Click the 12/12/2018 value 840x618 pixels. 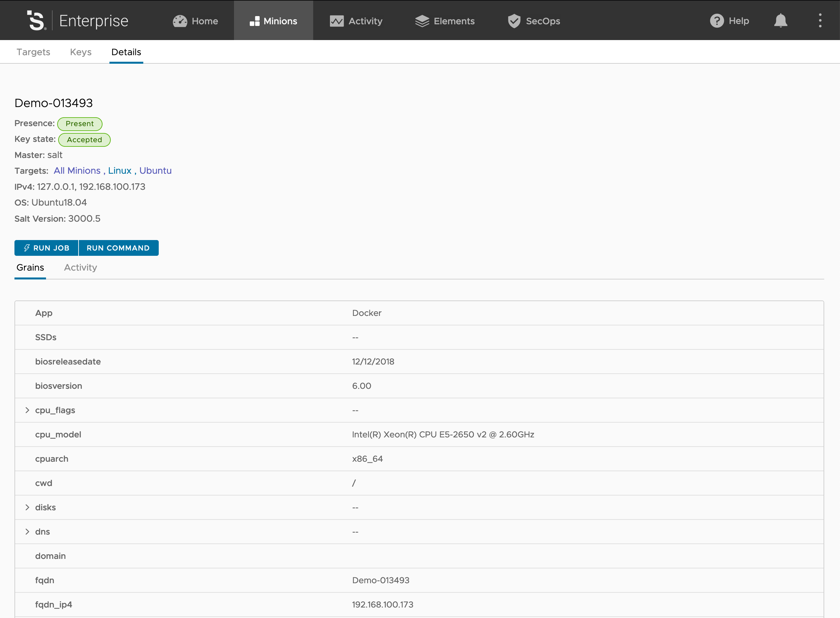point(373,362)
